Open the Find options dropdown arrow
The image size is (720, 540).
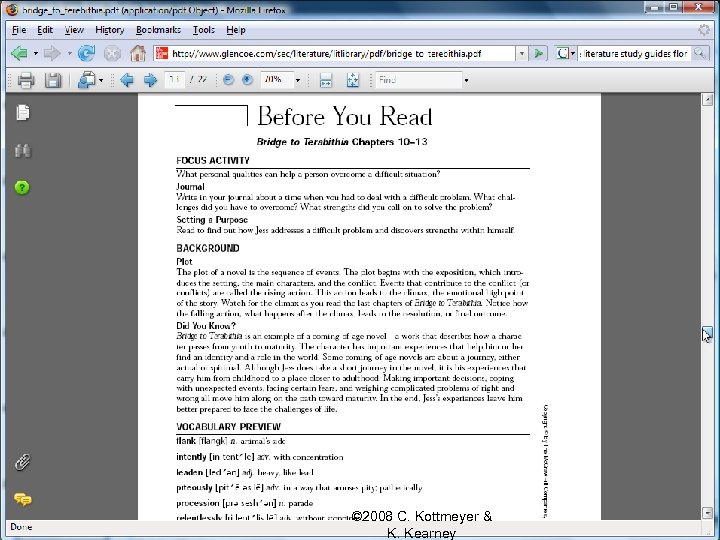(x=466, y=80)
